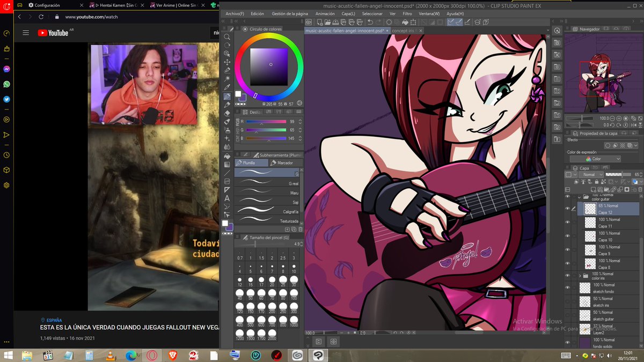Image resolution: width=644 pixels, height=362 pixels.
Task: Open Opera settings gear in sidebar
Action: pos(6,185)
